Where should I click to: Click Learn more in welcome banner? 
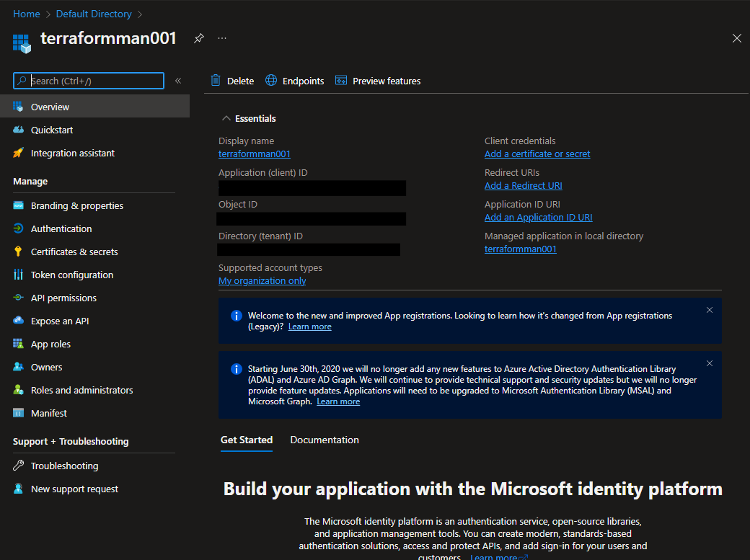(309, 326)
